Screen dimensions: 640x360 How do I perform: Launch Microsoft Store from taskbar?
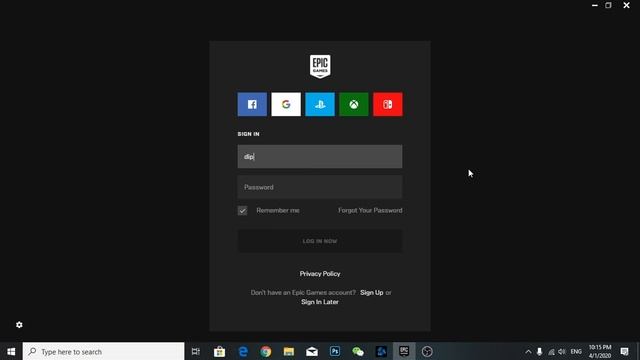(220, 351)
